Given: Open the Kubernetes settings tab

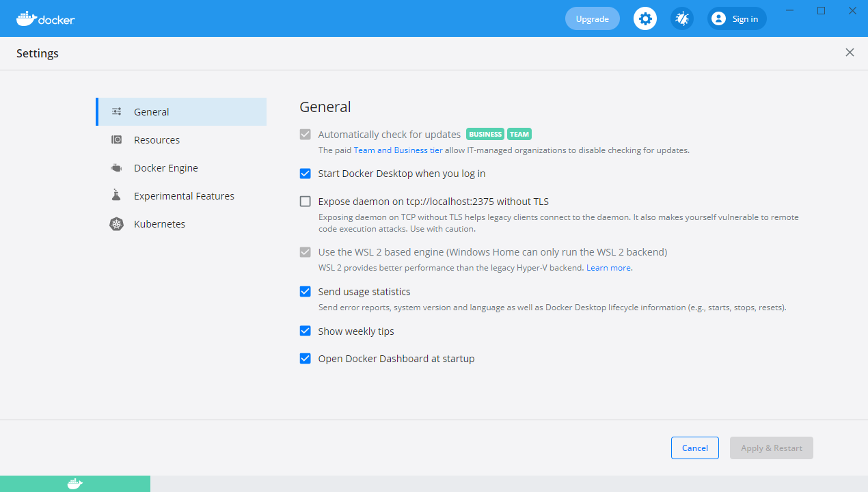Looking at the screenshot, I should click(x=181, y=223).
